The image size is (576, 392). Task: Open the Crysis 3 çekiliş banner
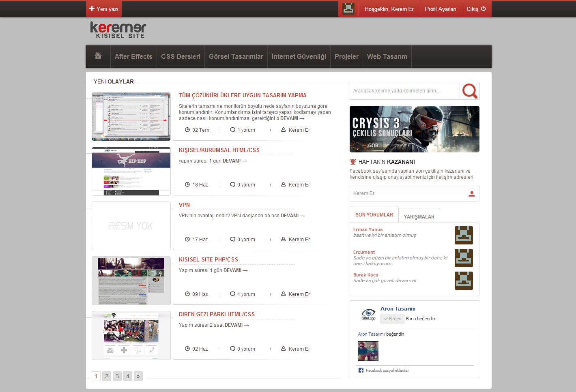pyautogui.click(x=414, y=129)
